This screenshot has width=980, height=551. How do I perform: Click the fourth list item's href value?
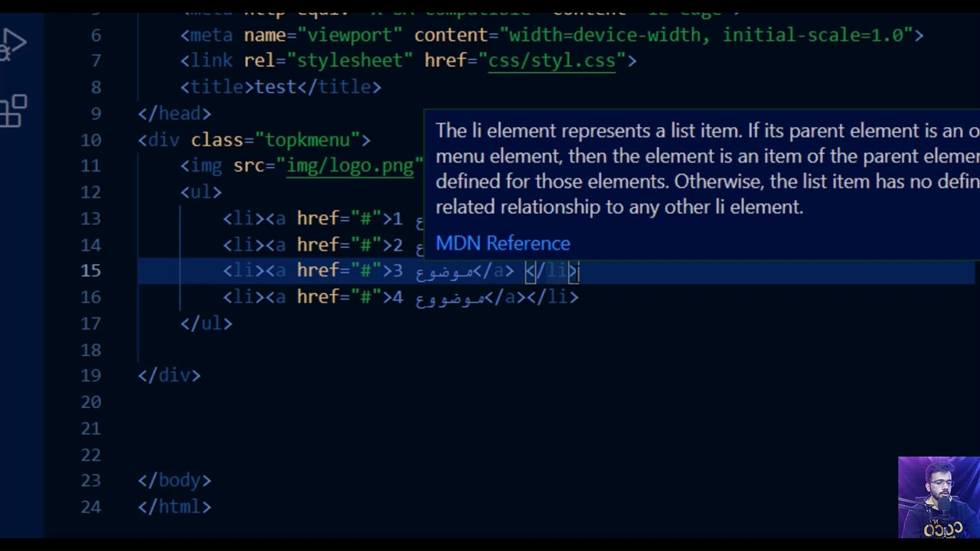tap(366, 297)
